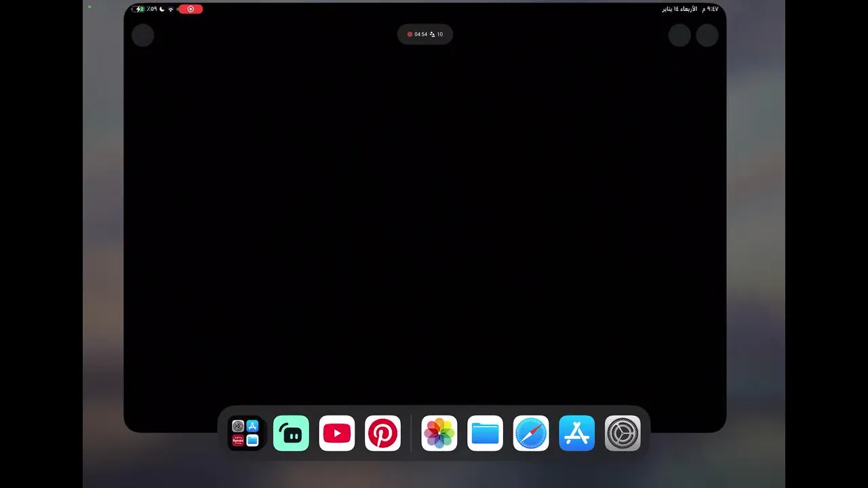The height and width of the screenshot is (488, 868).
Task: Open YouTube from the dock
Action: coord(337,433)
